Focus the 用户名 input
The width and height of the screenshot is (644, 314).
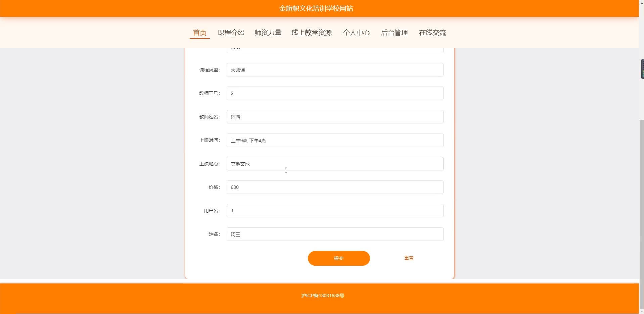[x=335, y=211]
